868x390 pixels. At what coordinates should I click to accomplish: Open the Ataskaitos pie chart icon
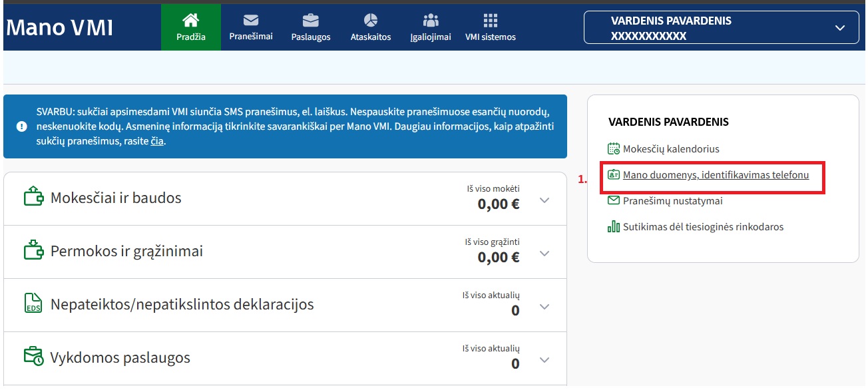[x=370, y=20]
